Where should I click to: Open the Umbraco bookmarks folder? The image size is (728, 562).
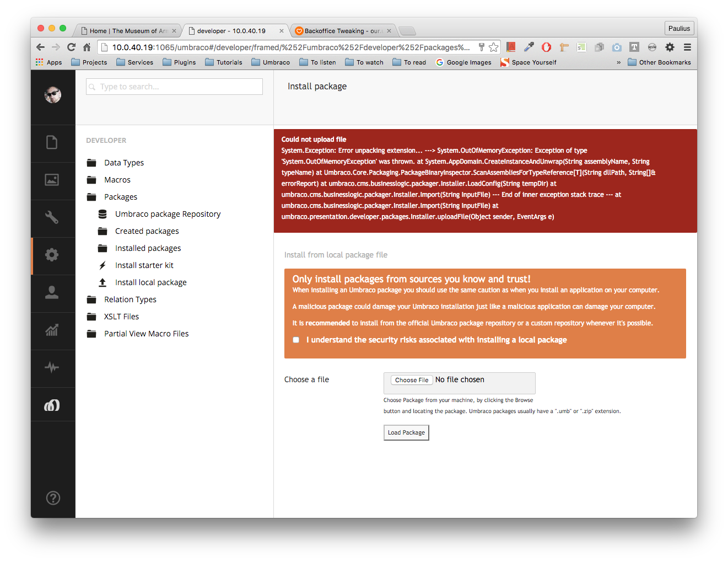[x=271, y=62]
